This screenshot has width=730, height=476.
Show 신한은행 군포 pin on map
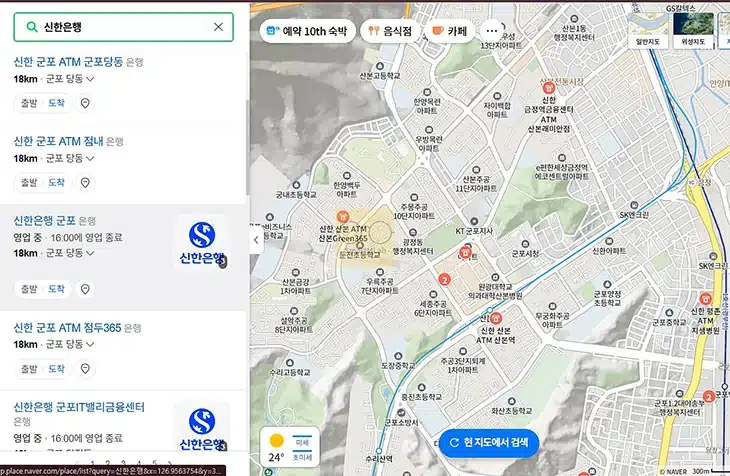(85, 289)
